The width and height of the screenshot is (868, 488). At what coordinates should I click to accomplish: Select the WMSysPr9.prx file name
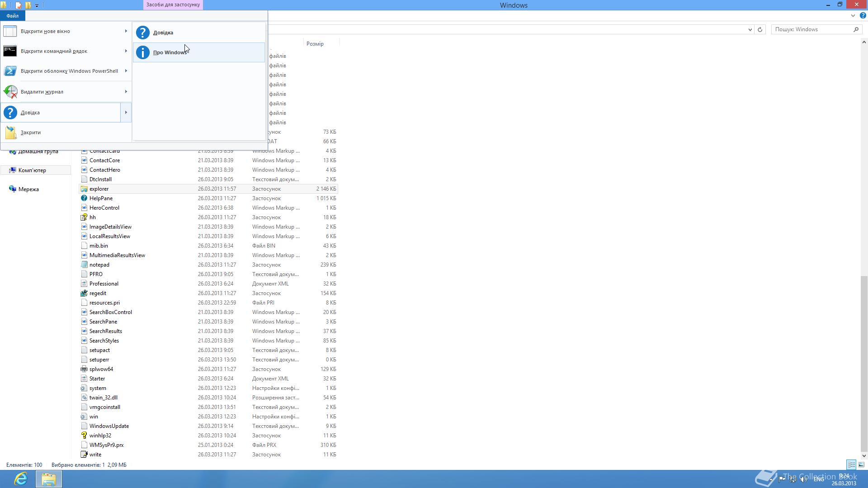coord(106,445)
